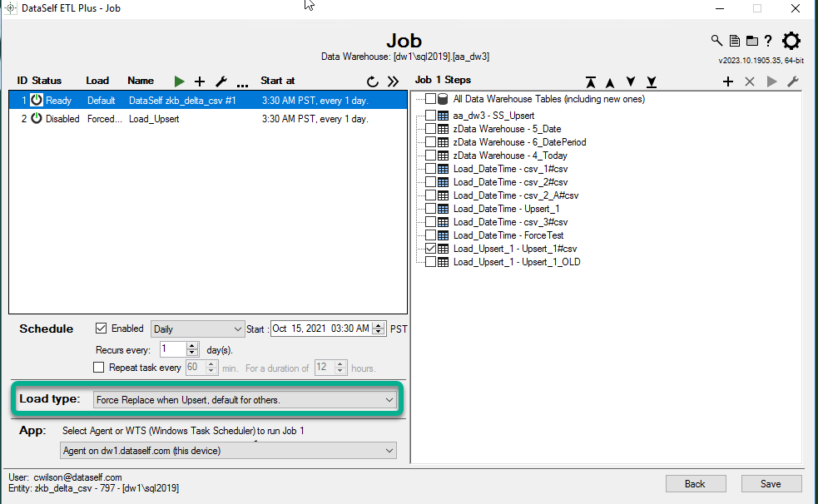Click the Save button
This screenshot has width=818, height=504.
tap(771, 484)
